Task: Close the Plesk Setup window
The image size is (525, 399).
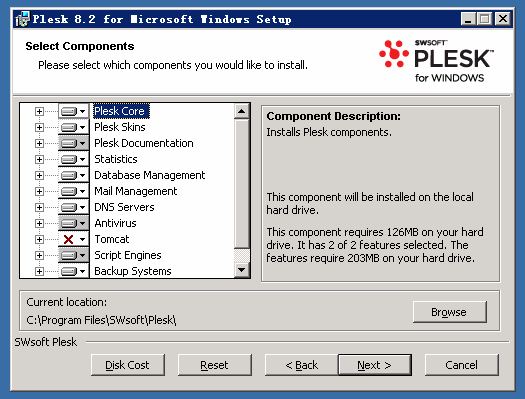Action: pyautogui.click(x=503, y=19)
